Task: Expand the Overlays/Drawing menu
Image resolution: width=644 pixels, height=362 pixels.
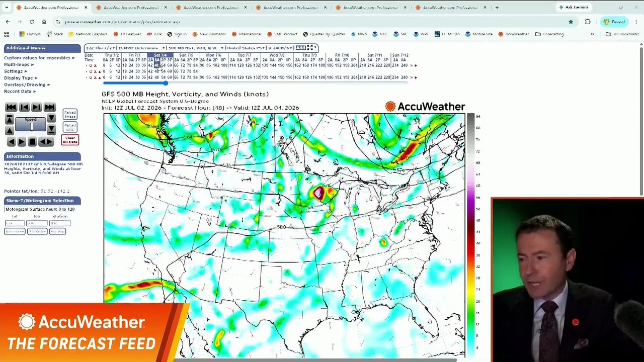Action: (x=27, y=84)
